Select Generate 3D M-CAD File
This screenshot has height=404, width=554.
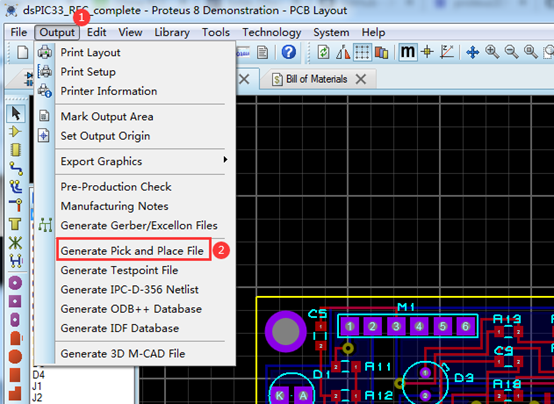[x=135, y=354]
